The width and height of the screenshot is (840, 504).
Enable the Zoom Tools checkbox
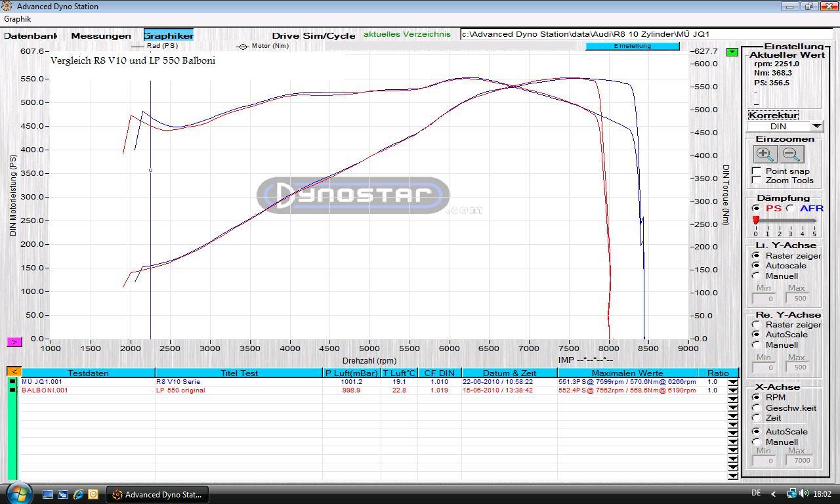757,180
